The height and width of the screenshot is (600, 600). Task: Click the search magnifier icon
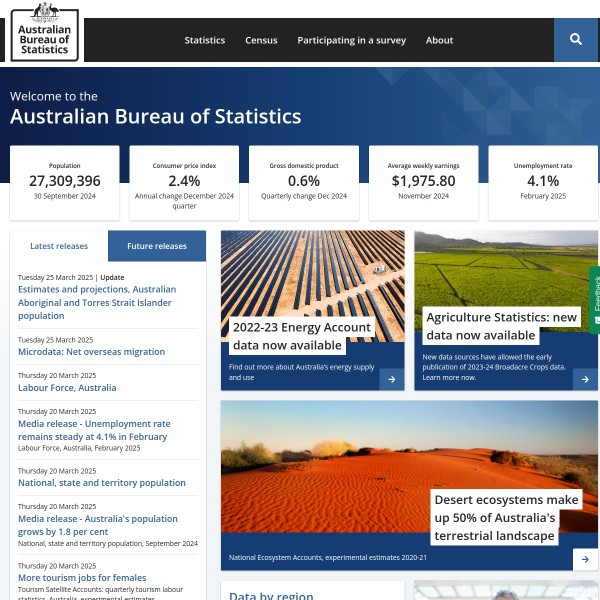pyautogui.click(x=575, y=40)
